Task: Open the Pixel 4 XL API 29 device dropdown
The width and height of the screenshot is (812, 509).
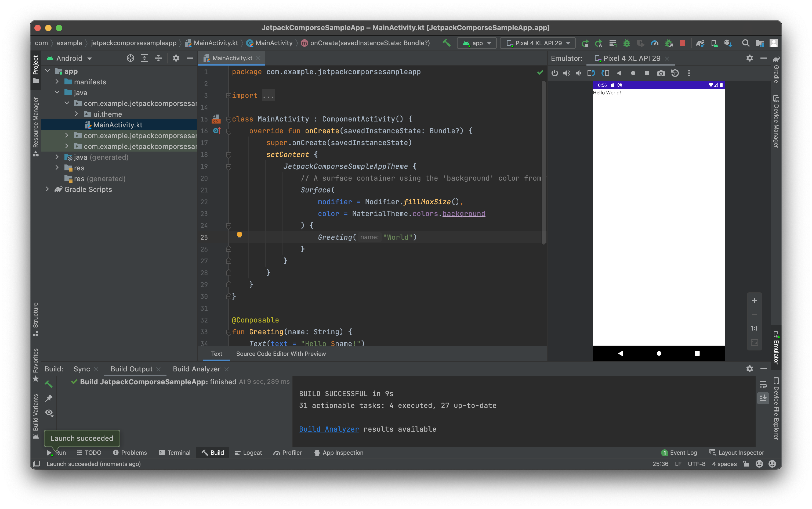Action: click(538, 43)
